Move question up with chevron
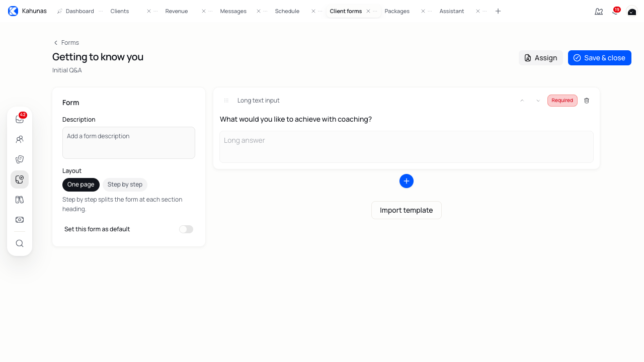 [522, 101]
